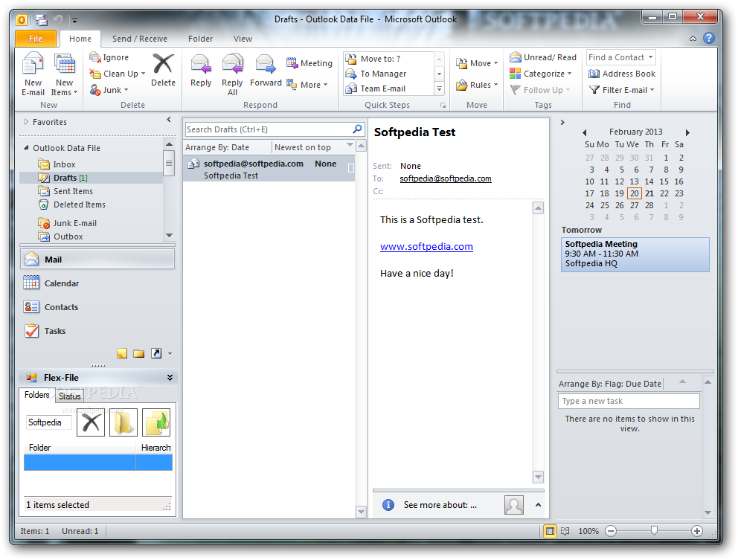Screen dimensions: 738x560
Task: Switch to the Send / Receive tab
Action: (139, 39)
